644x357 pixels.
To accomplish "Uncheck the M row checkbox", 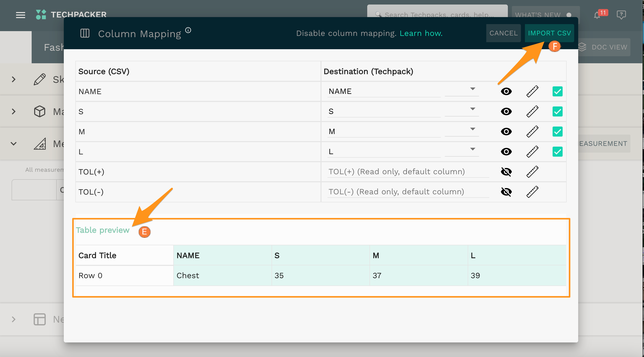I will [x=557, y=132].
